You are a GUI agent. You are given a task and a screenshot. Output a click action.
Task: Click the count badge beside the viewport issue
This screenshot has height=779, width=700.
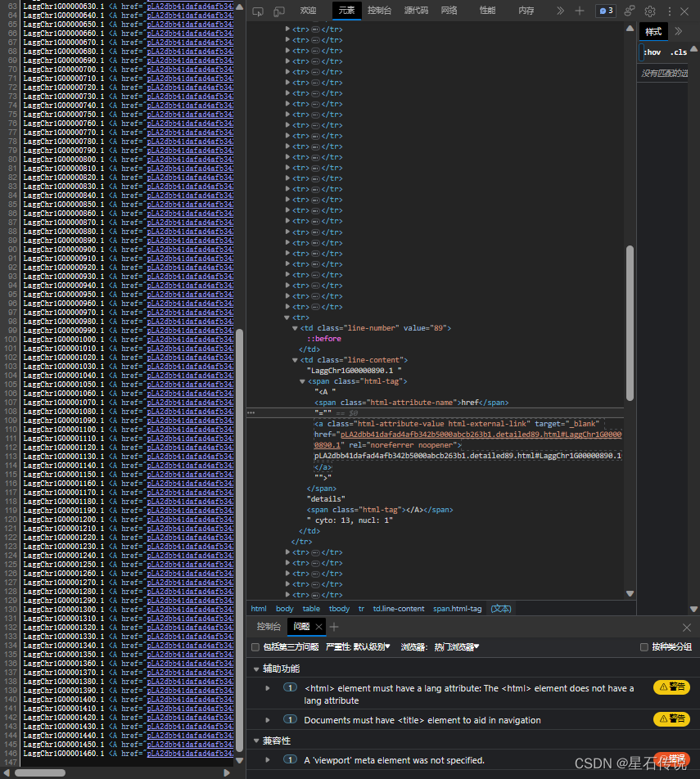point(290,759)
